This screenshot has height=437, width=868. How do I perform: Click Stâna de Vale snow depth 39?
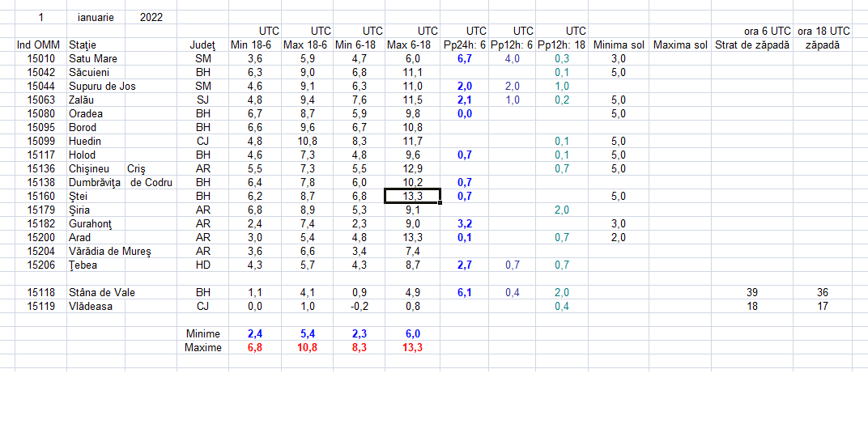(752, 293)
